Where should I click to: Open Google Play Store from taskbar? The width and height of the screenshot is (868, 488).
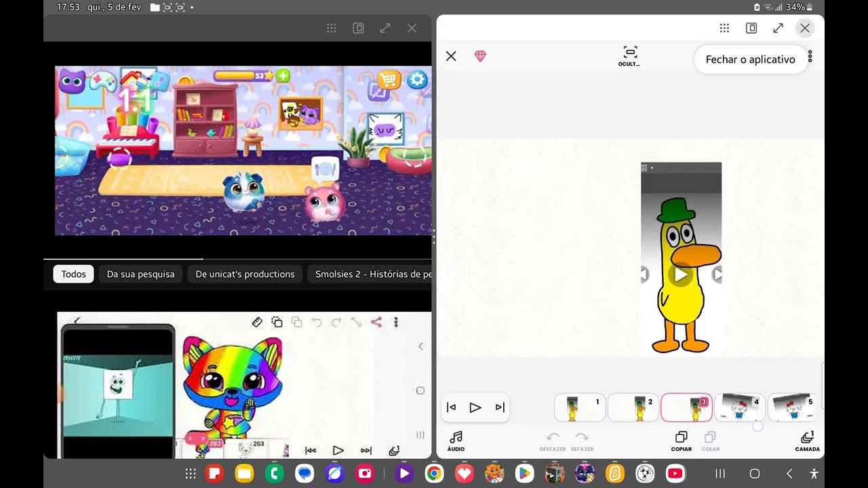524,474
